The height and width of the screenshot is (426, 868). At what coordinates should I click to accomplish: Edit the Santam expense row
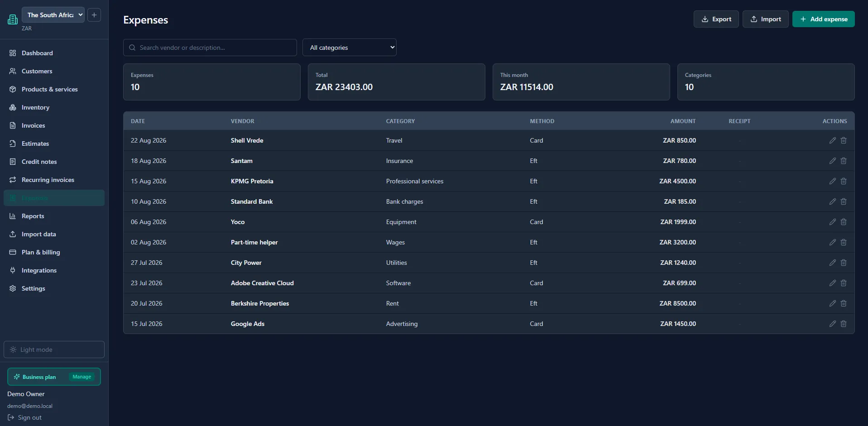[832, 161]
